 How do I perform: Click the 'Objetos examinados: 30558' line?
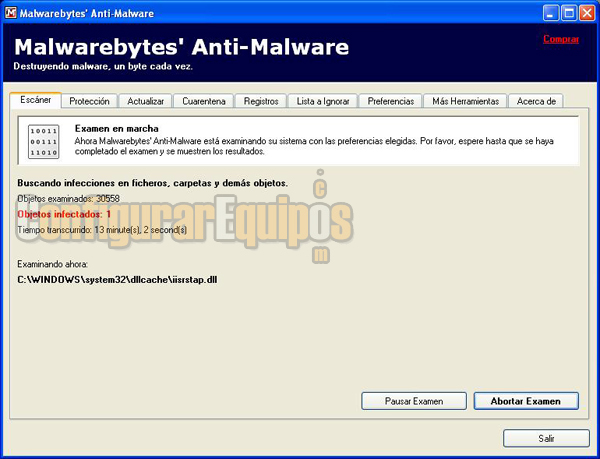click(68, 199)
